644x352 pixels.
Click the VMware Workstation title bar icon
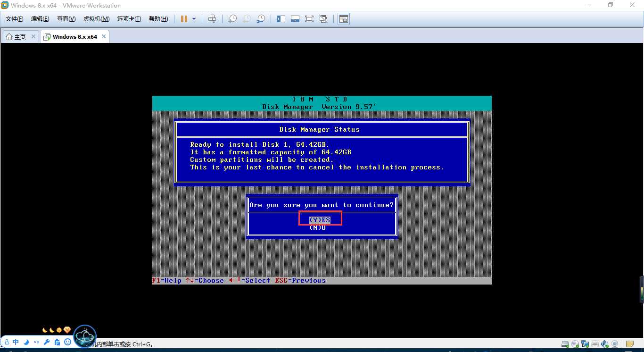[5, 5]
